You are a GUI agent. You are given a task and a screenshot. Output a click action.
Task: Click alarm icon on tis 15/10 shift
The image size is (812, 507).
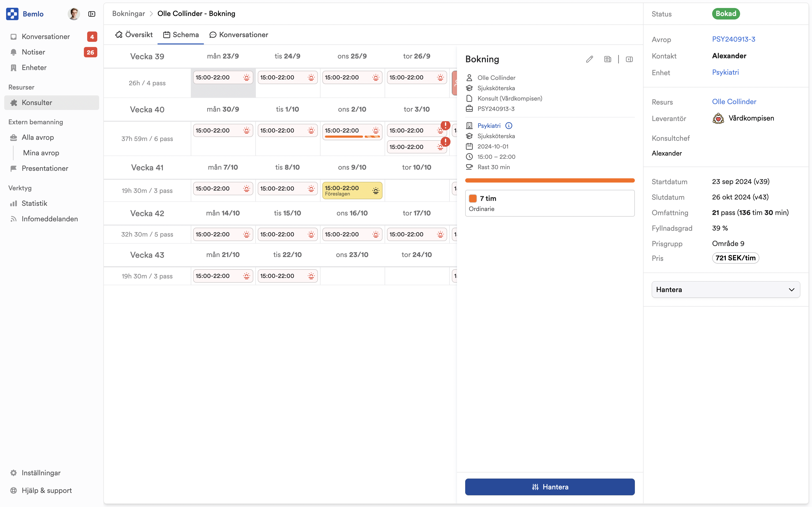312,234
